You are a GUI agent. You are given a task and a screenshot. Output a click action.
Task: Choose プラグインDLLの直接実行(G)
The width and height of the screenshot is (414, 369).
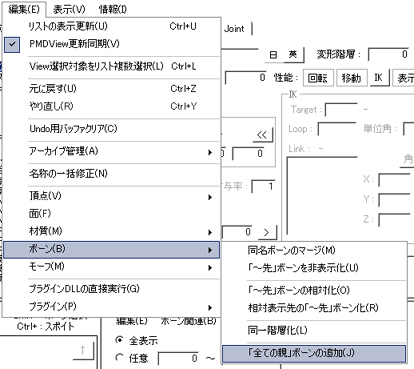(x=112, y=289)
